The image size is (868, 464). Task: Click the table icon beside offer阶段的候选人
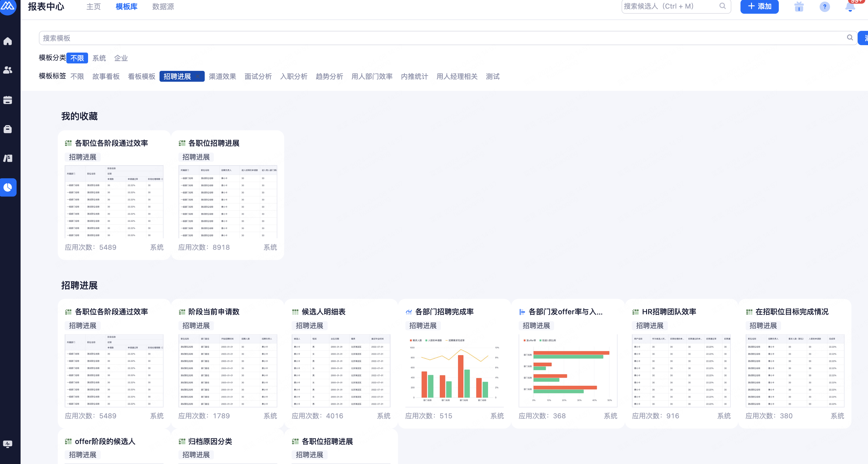(68, 441)
